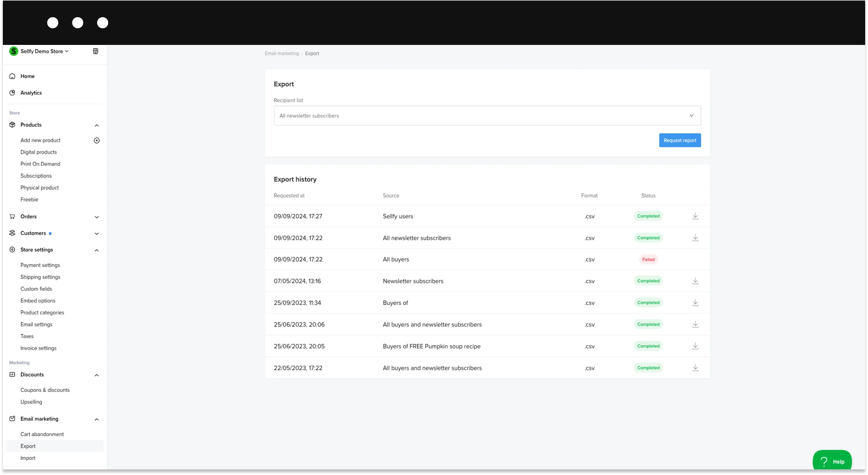Click 'Buyers of FREE Pumpkin soup recipe' text
868x475 pixels.
coord(432,346)
